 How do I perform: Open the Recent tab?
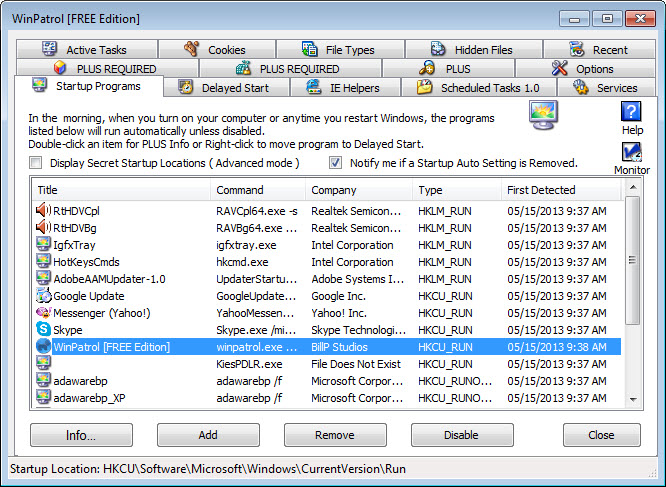pyautogui.click(x=599, y=49)
